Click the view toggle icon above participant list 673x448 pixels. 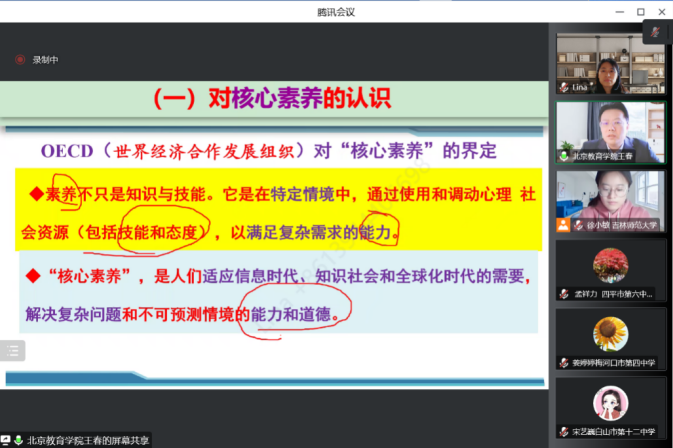pos(655,31)
